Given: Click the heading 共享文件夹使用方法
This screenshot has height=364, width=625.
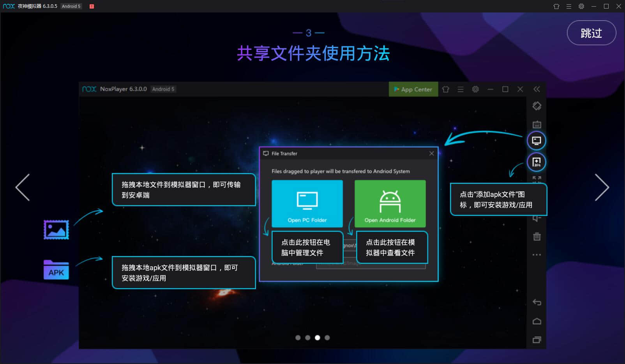Looking at the screenshot, I should pyautogui.click(x=313, y=53).
